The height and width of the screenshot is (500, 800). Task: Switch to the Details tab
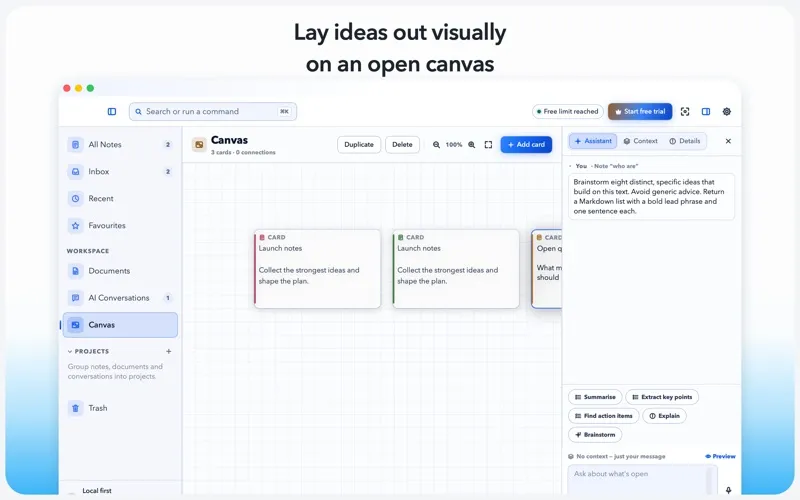685,141
